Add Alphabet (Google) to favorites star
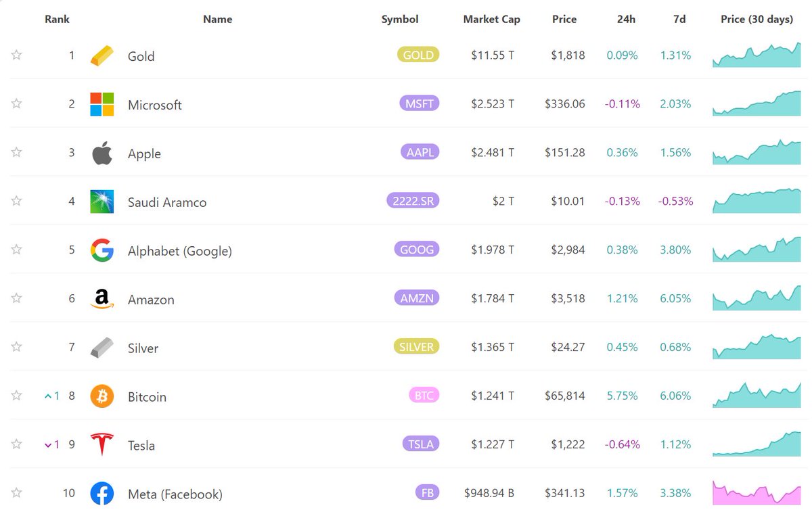812x514 pixels. (x=17, y=250)
